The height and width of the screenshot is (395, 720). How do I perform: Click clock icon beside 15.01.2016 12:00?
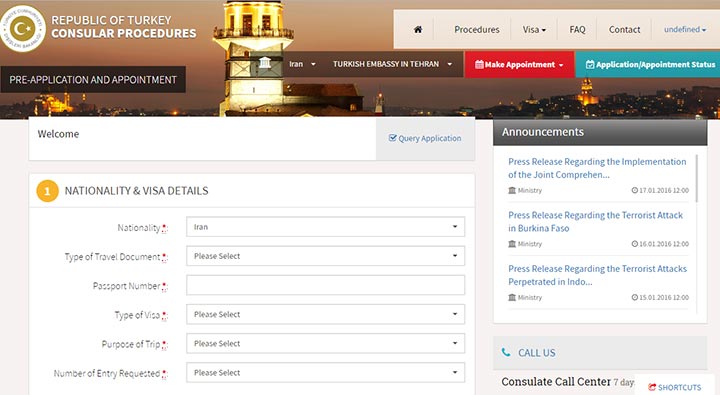(x=635, y=297)
